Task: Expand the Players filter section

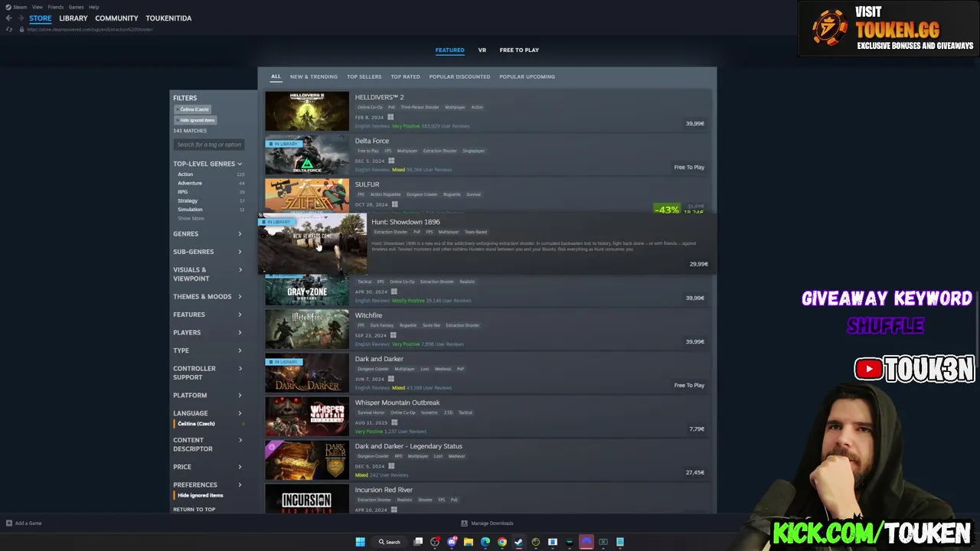Action: point(207,332)
